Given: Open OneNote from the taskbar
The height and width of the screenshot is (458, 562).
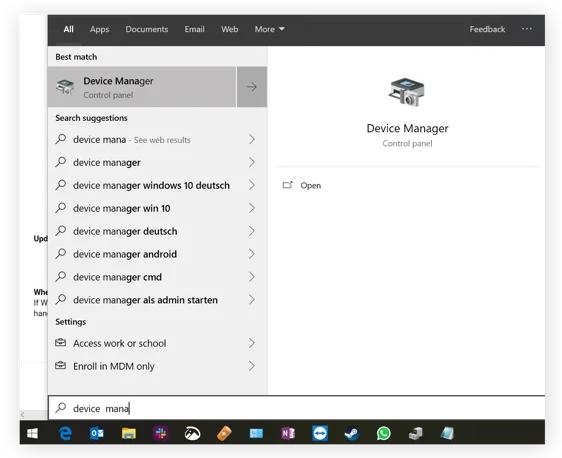Looking at the screenshot, I should pos(288,433).
